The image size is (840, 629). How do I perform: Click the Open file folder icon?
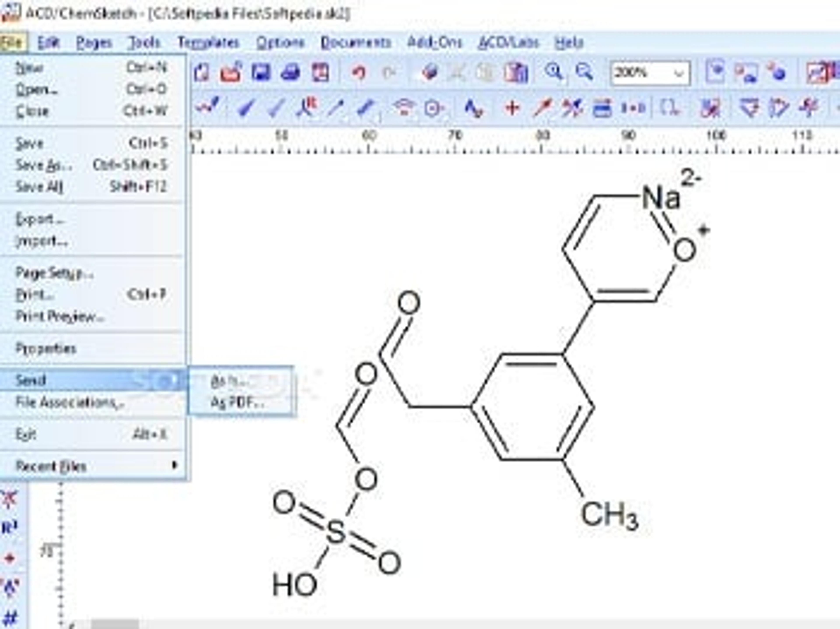[231, 72]
